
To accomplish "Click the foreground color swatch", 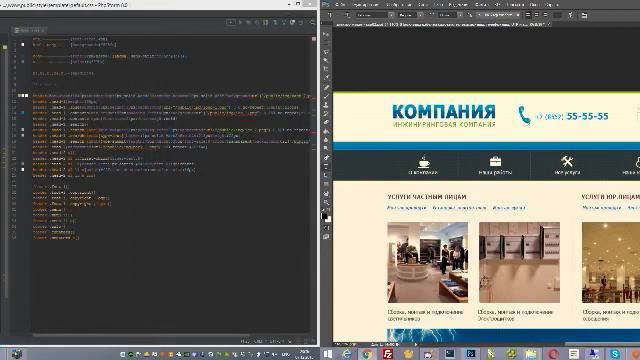I will [x=324, y=216].
